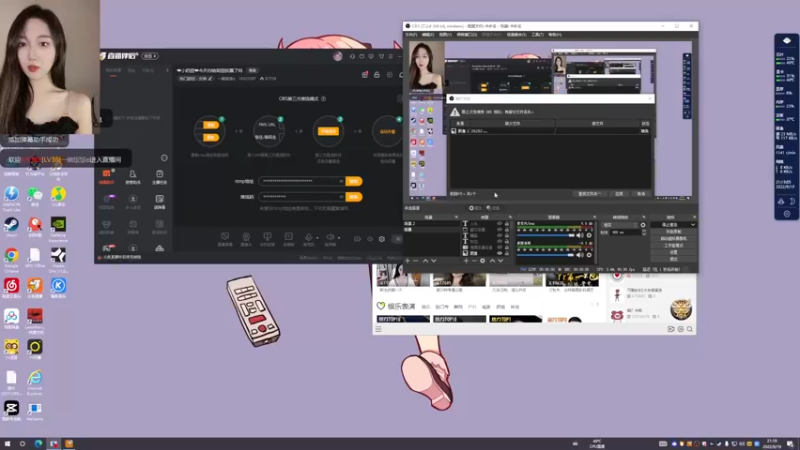Open the DAEMON Tools Lite shortcut

click(x=11, y=198)
